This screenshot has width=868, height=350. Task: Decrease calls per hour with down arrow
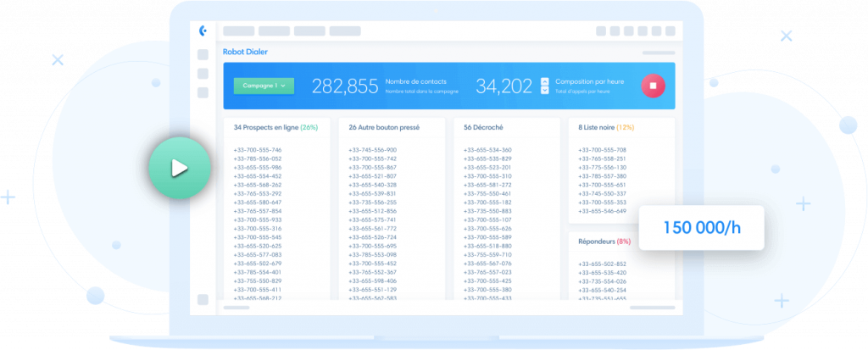(x=545, y=91)
